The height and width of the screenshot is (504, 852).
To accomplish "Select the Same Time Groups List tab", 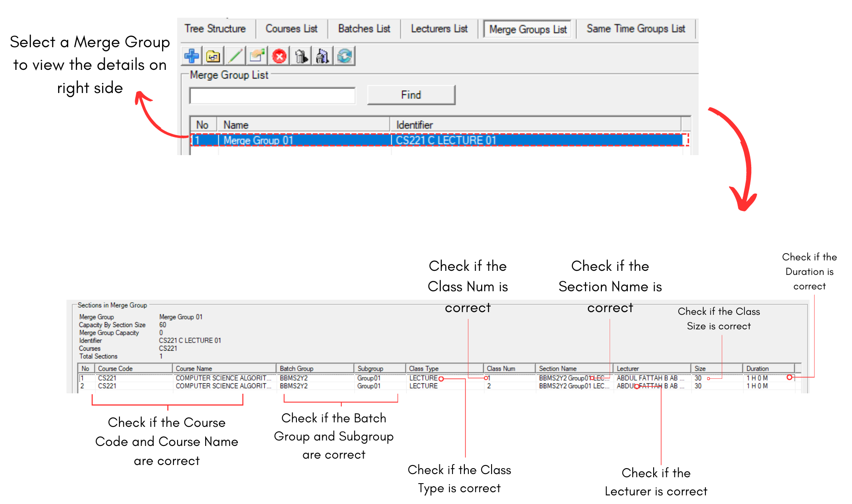I will click(635, 29).
